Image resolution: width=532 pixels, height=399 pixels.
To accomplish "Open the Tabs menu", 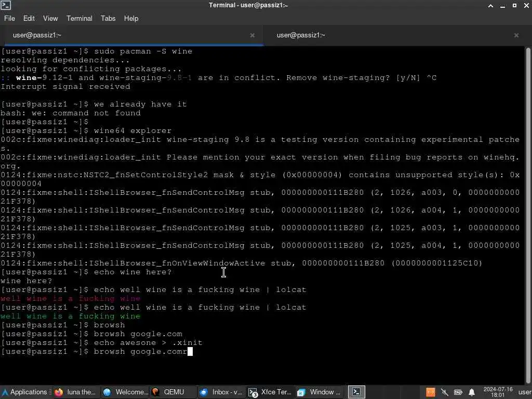I will pos(108,18).
